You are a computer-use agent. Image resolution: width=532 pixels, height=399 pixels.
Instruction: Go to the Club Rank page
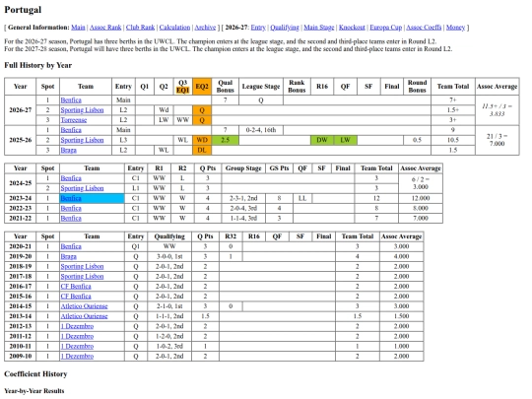click(x=140, y=28)
